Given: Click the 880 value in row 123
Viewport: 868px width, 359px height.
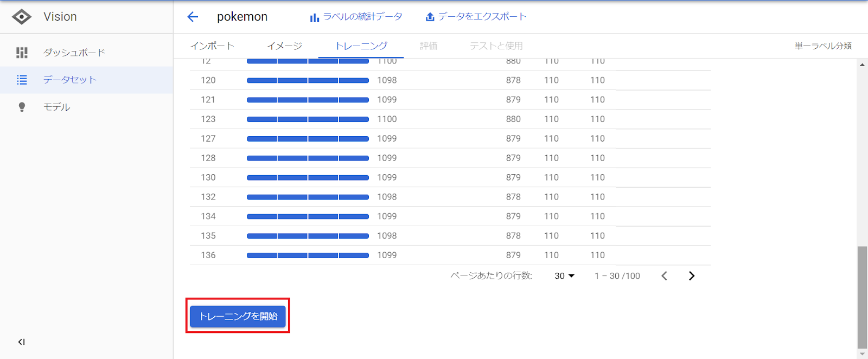Looking at the screenshot, I should 513,119.
